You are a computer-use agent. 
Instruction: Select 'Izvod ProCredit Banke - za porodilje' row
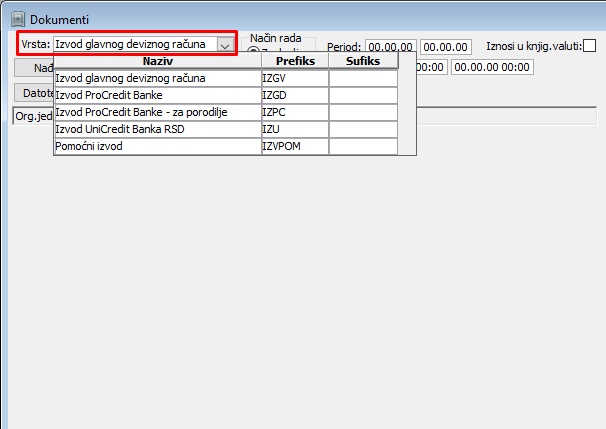tap(158, 112)
